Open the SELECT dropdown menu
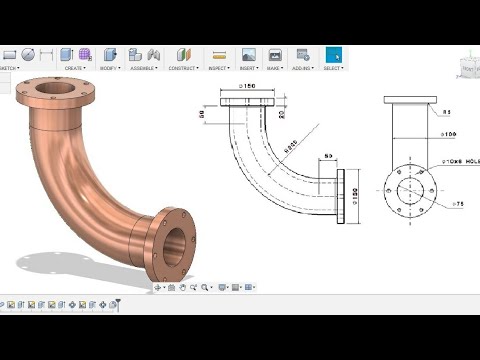This screenshot has height=360, width=480. click(333, 68)
